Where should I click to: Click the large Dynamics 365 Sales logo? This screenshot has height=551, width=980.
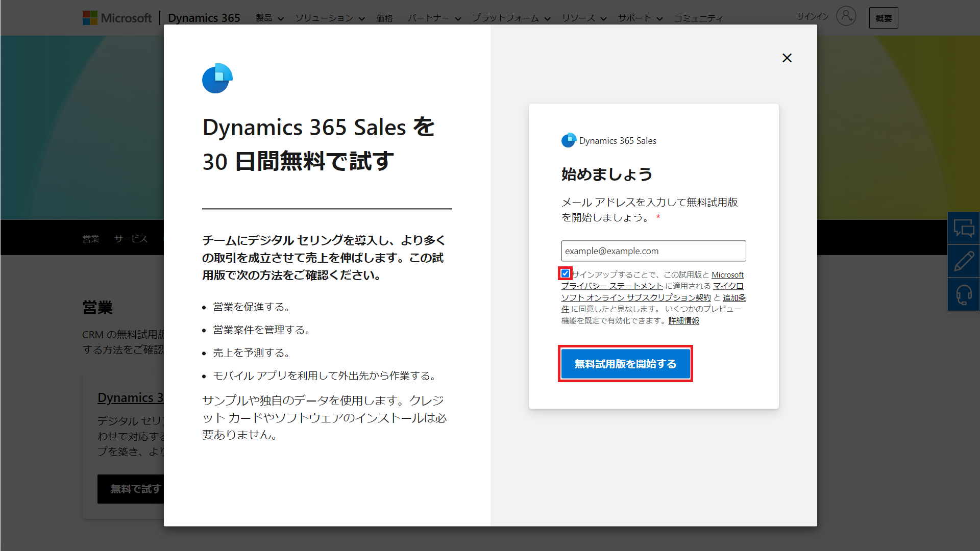[217, 78]
